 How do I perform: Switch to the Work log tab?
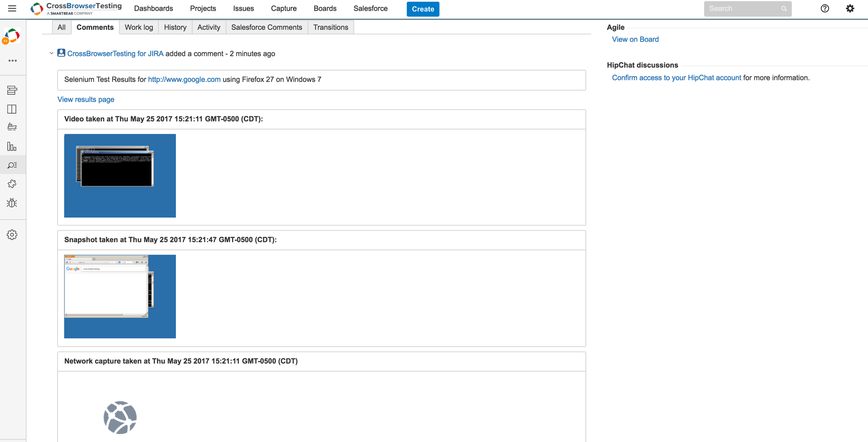point(139,28)
